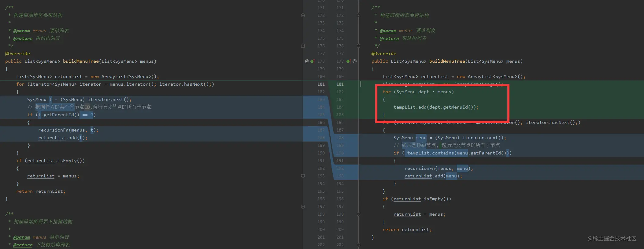Toggle left pane fold end marker at line 176
644x249 pixels.
[303, 46]
